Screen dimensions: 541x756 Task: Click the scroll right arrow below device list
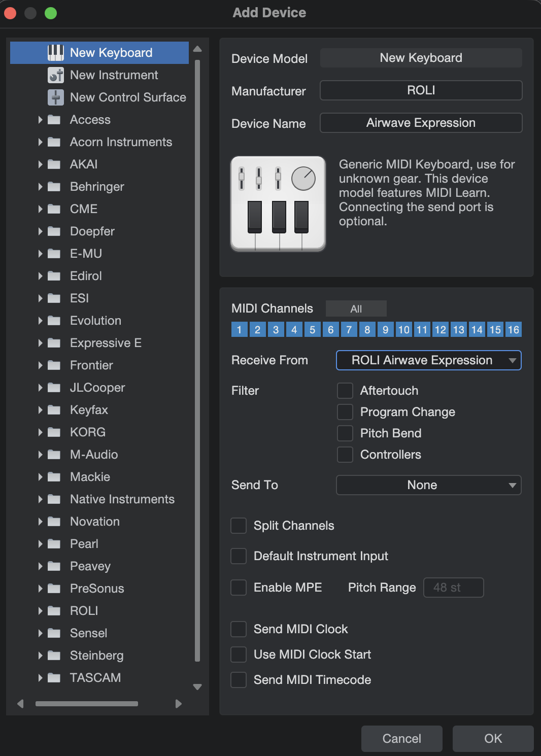(178, 704)
